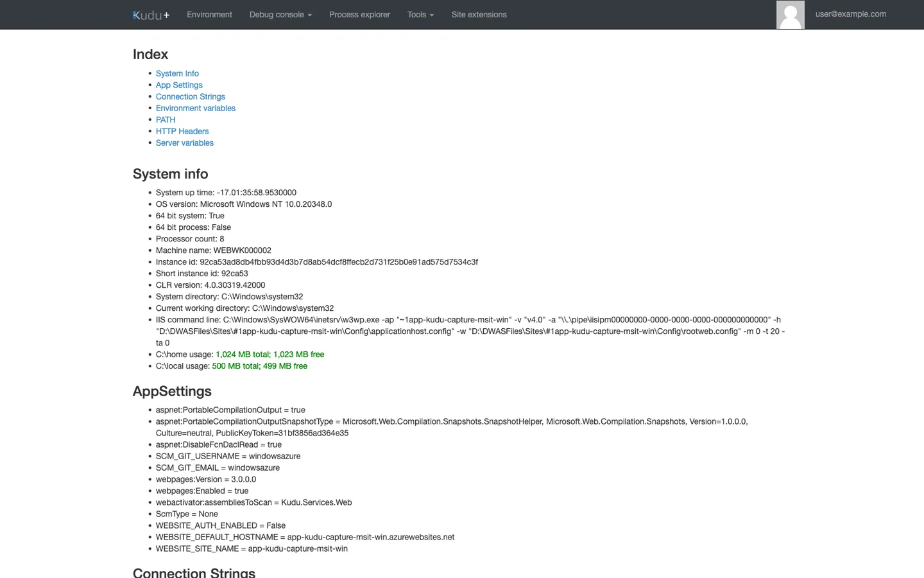The image size is (924, 578).
Task: Follow the Connection Strings index link
Action: pos(191,96)
